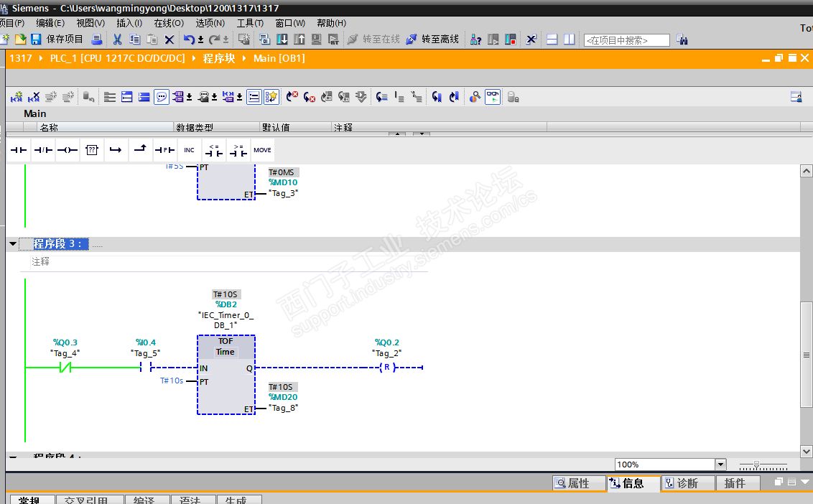Viewport: 813px width, 504px height.
Task: Collapse program segment 3 with its triangle
Action: (13, 244)
